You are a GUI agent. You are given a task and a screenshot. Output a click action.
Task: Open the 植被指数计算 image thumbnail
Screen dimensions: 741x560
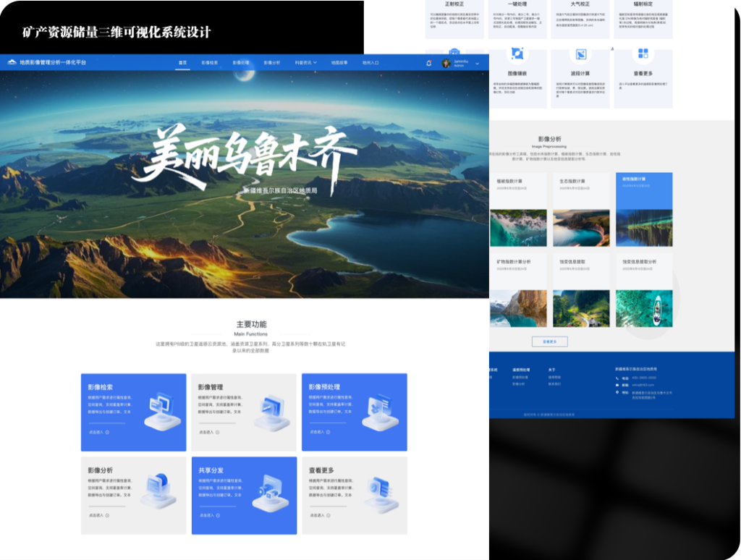(x=517, y=228)
